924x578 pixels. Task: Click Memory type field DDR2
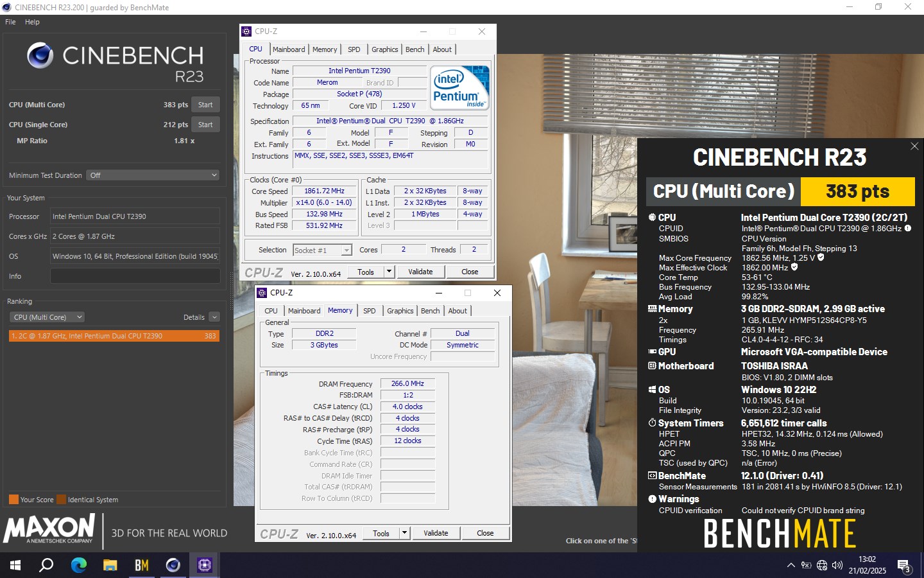[324, 333]
